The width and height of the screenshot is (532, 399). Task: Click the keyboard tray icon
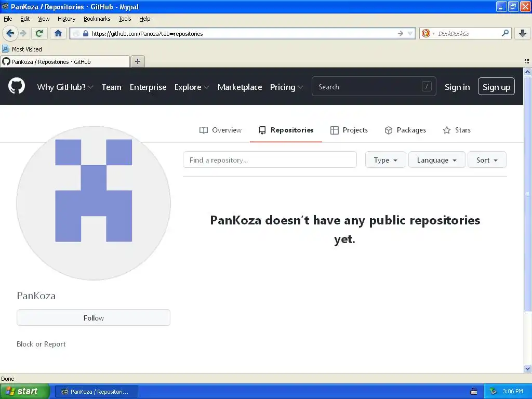tap(474, 392)
